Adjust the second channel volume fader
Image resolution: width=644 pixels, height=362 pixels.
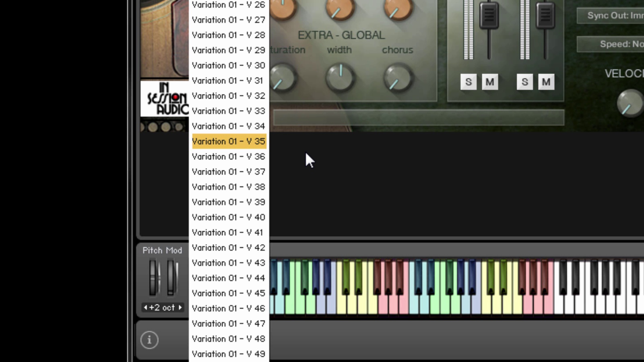tap(545, 15)
